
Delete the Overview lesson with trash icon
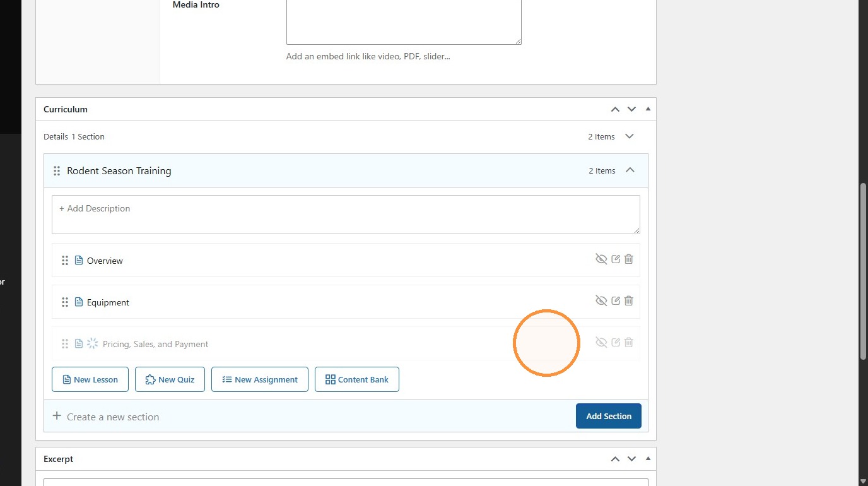pos(629,259)
